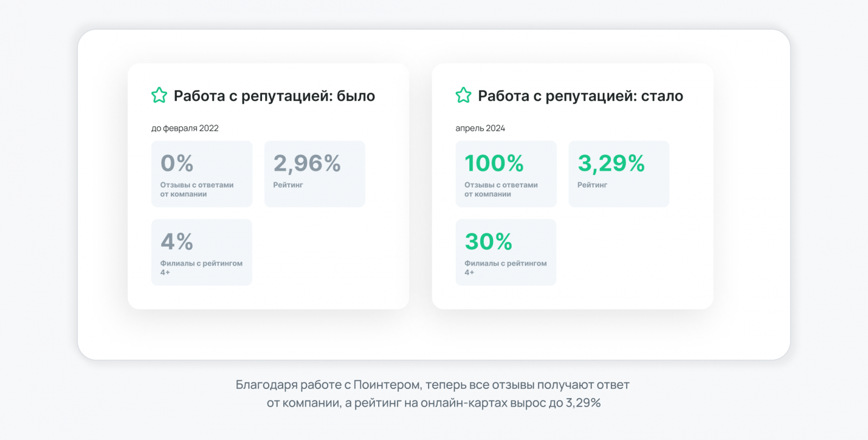
Task: Click "Отзывы с ответами" label under 0%
Action: [196, 185]
